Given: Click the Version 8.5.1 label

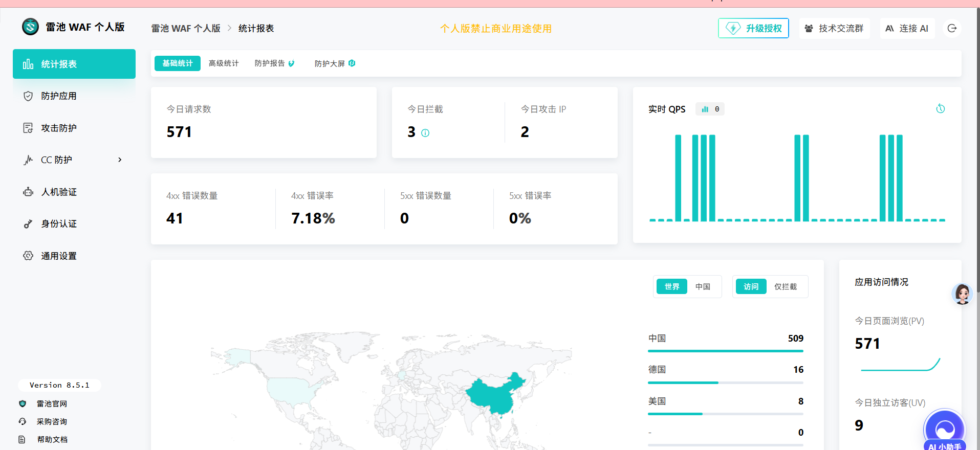Looking at the screenshot, I should pyautogui.click(x=59, y=385).
